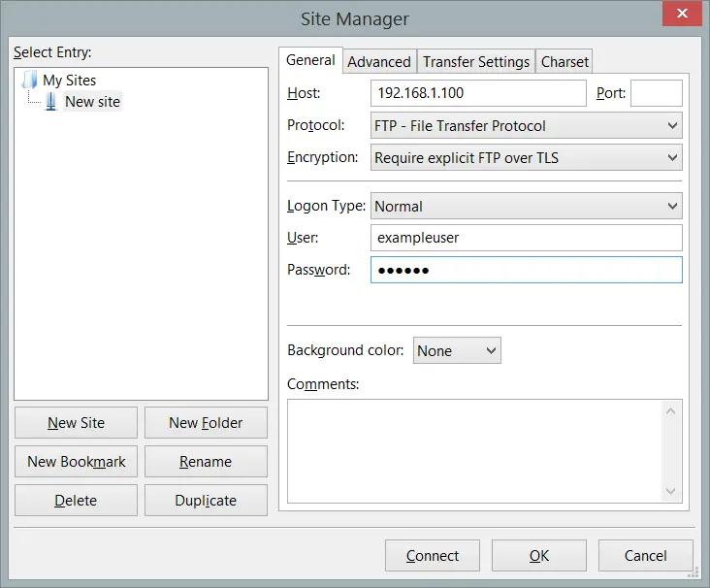This screenshot has width=710, height=588.
Task: Click the Connect button
Action: pyautogui.click(x=433, y=555)
